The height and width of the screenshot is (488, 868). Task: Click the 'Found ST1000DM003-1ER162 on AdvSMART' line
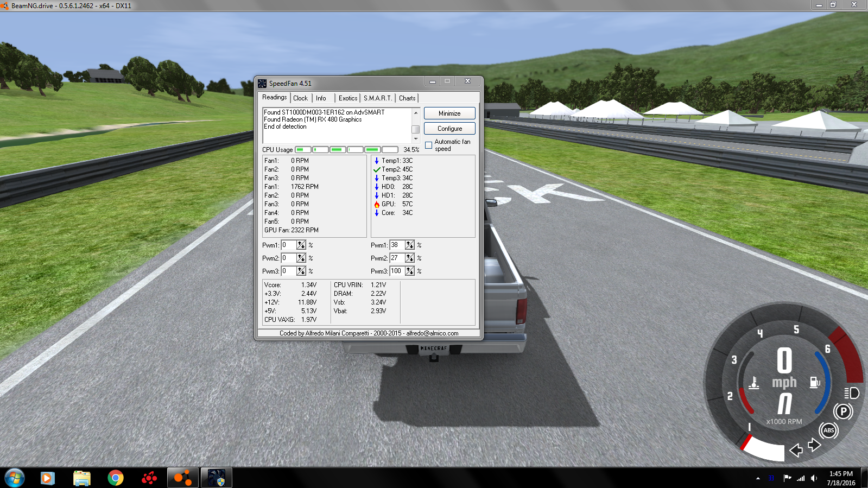(x=324, y=112)
